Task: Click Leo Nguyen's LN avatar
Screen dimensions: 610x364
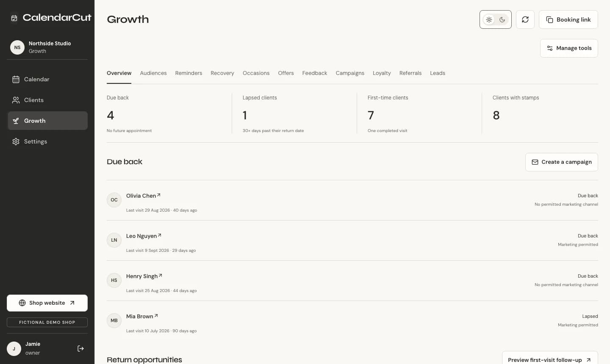Action: [114, 240]
